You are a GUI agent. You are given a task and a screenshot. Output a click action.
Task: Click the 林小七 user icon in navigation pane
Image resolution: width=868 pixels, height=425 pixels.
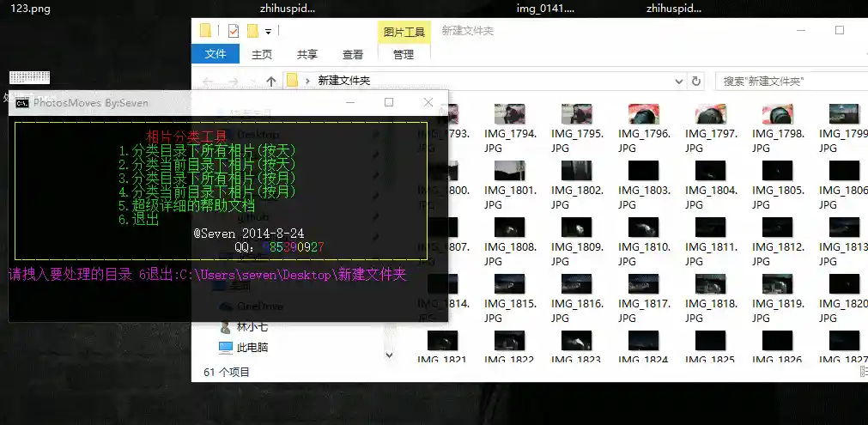(x=225, y=327)
